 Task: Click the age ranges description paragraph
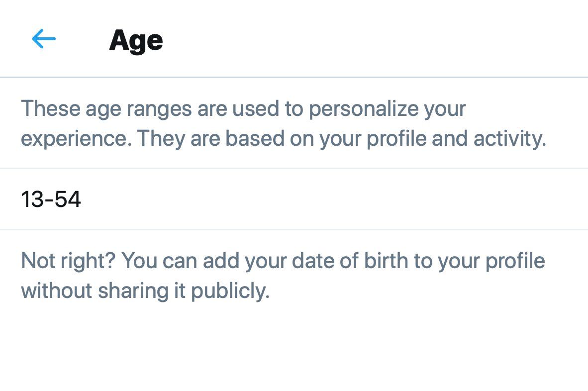pyautogui.click(x=284, y=123)
